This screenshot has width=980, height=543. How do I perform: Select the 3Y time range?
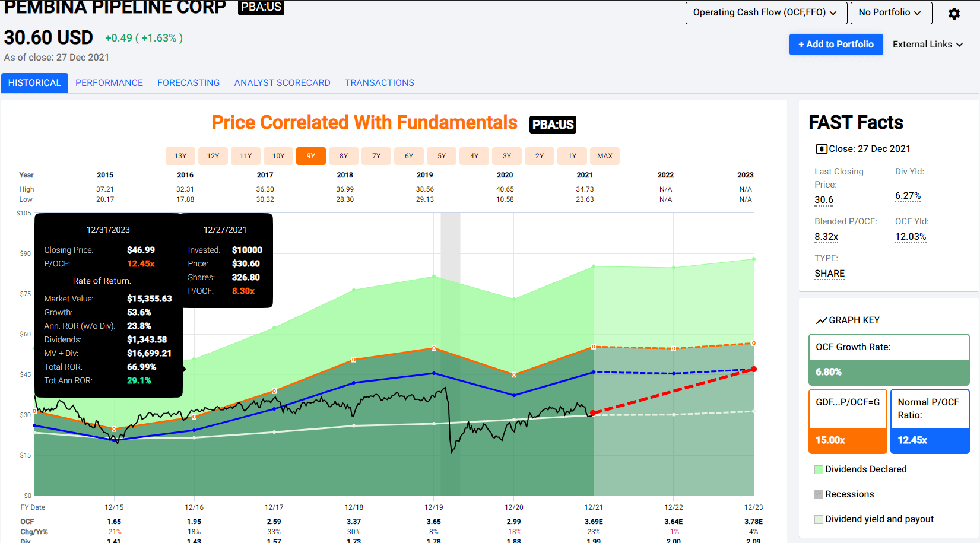pyautogui.click(x=507, y=156)
